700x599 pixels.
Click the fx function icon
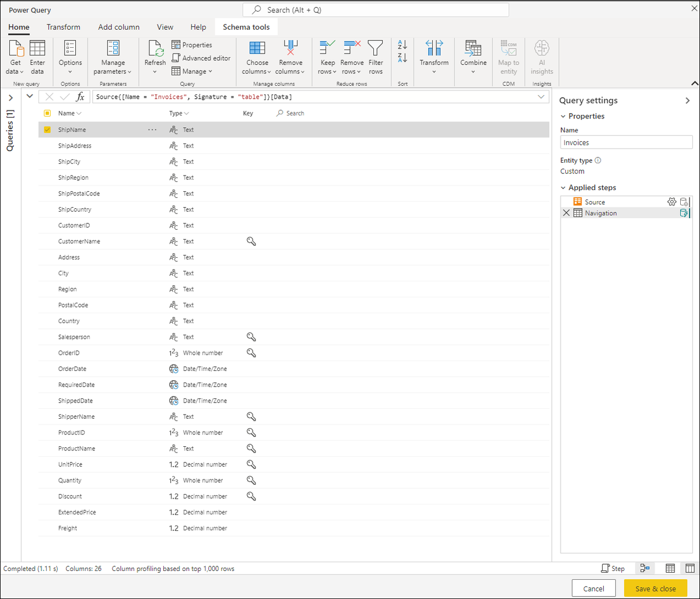[80, 97]
